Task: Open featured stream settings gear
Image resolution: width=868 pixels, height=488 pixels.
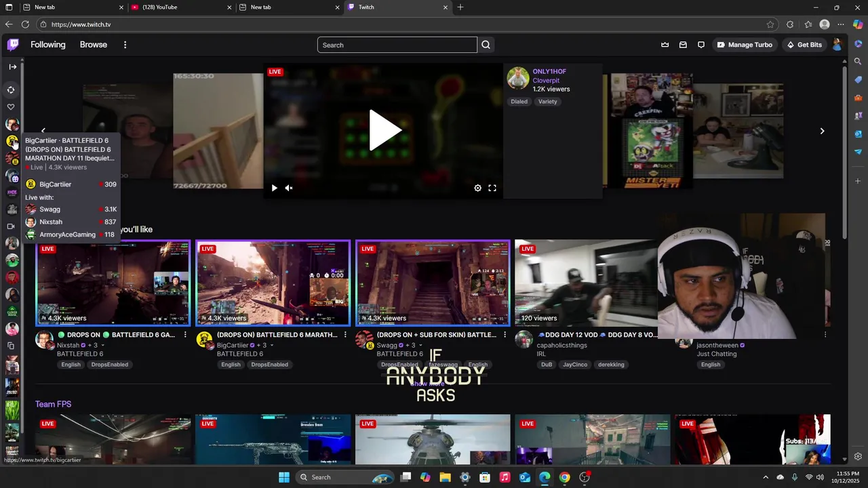Action: coord(477,188)
